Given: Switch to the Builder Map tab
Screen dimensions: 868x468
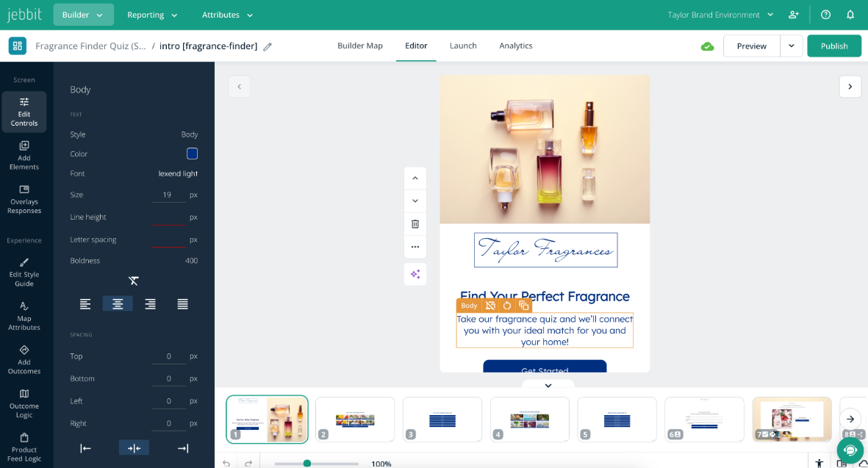Looking at the screenshot, I should (360, 46).
